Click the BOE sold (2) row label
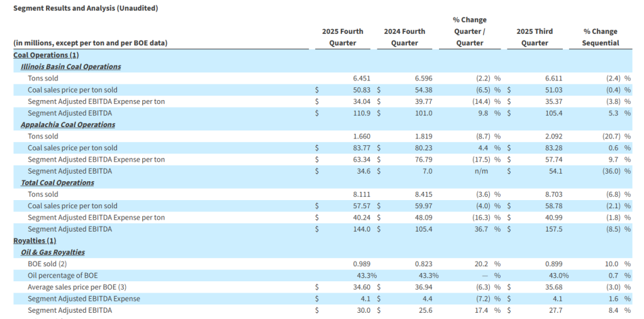Screen dimensions: 644x319 click(x=48, y=264)
